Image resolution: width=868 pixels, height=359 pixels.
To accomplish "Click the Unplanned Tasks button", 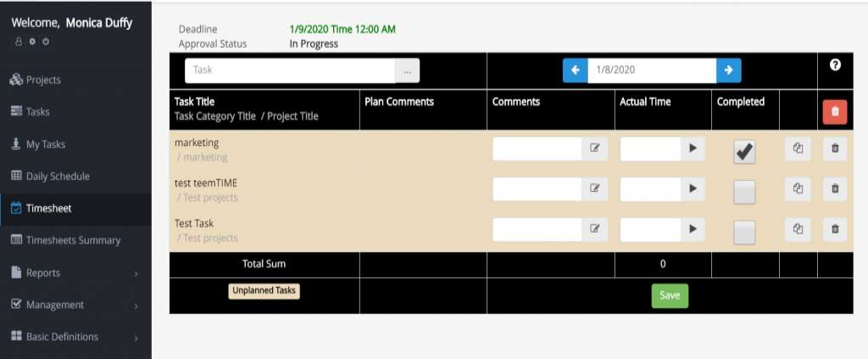I will click(x=264, y=291).
